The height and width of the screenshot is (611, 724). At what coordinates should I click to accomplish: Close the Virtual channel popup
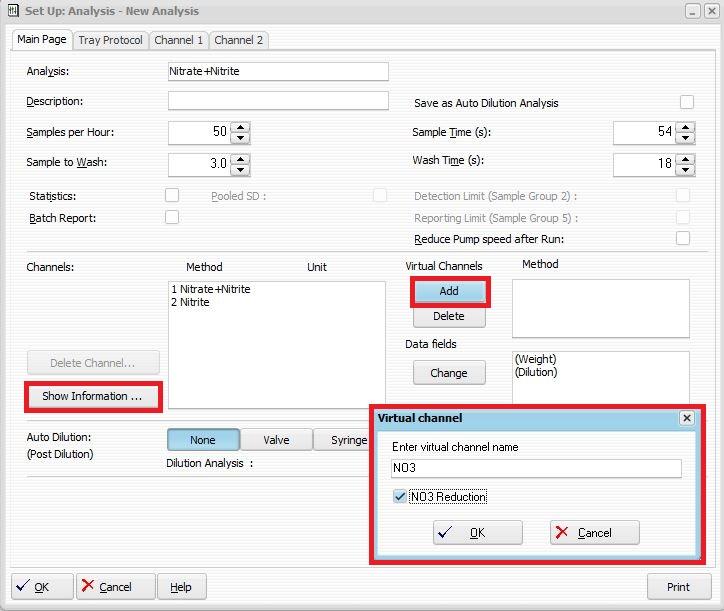click(x=686, y=418)
